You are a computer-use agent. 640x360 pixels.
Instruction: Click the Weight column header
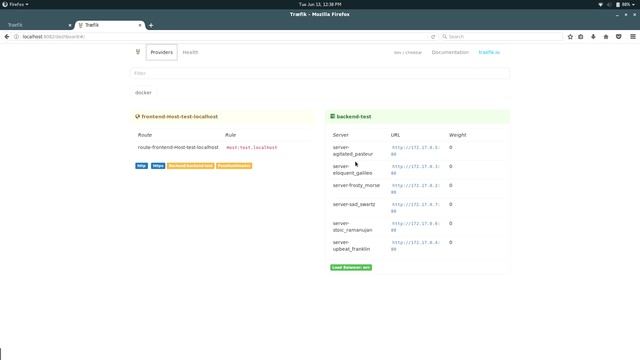pyautogui.click(x=458, y=135)
